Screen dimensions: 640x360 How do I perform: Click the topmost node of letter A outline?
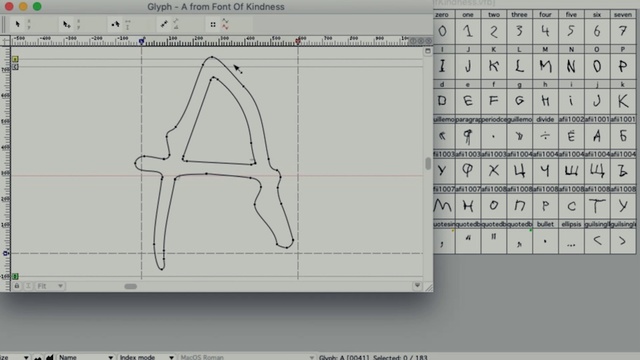click(212, 57)
